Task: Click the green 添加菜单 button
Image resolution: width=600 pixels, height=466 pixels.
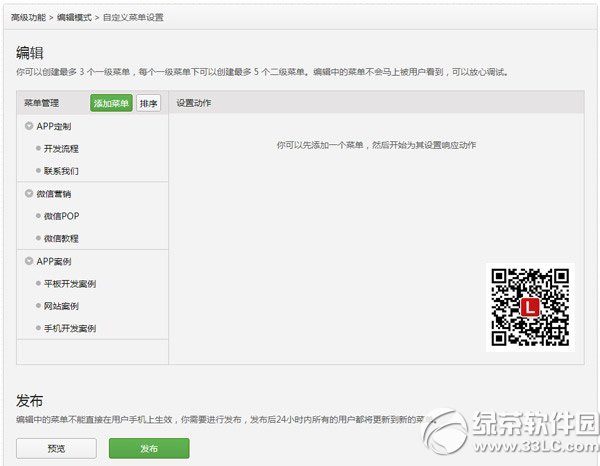Action: 111,103
